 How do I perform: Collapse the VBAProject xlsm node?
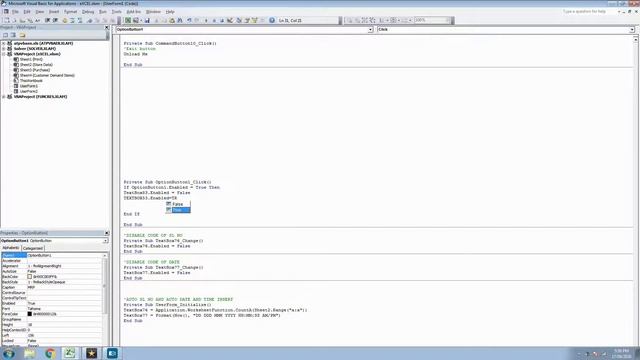tap(4, 54)
